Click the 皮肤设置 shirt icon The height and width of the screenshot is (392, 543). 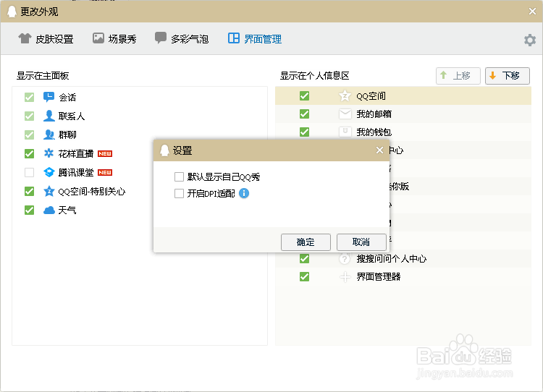pyautogui.click(x=25, y=38)
